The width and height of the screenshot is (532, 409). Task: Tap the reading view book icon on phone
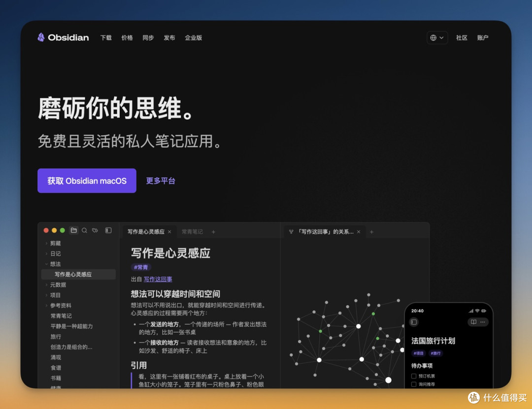(474, 322)
